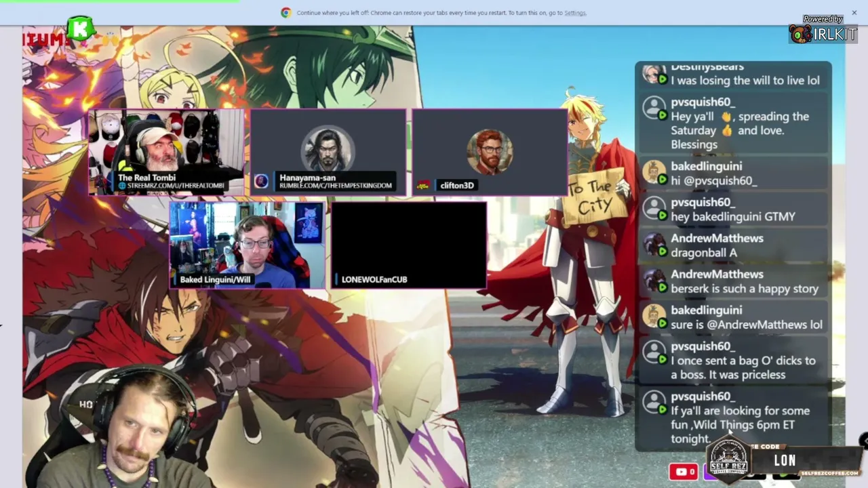Viewport: 868px width, 488px height.
Task: Click the Chrome logo in the restore-tabs infobar
Action: coord(286,12)
